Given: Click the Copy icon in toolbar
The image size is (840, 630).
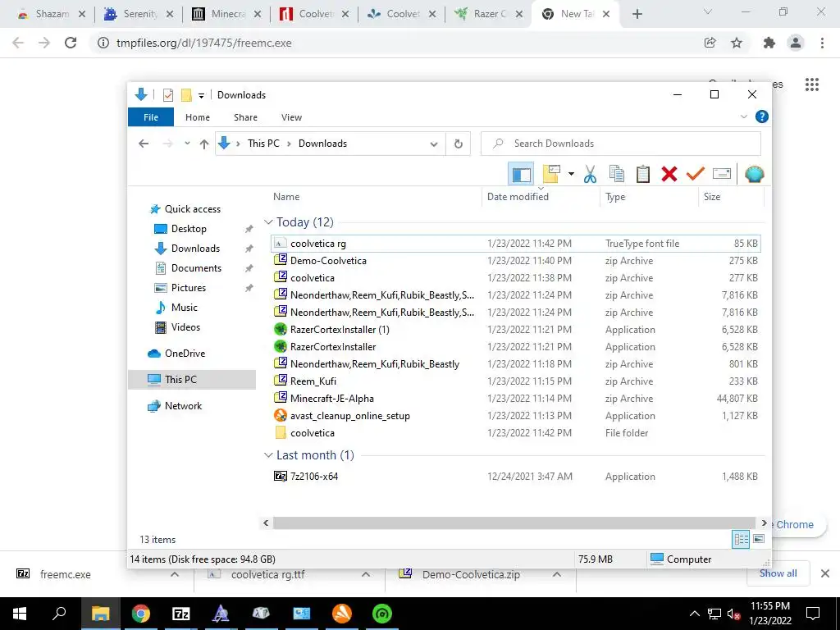Looking at the screenshot, I should pos(617,174).
